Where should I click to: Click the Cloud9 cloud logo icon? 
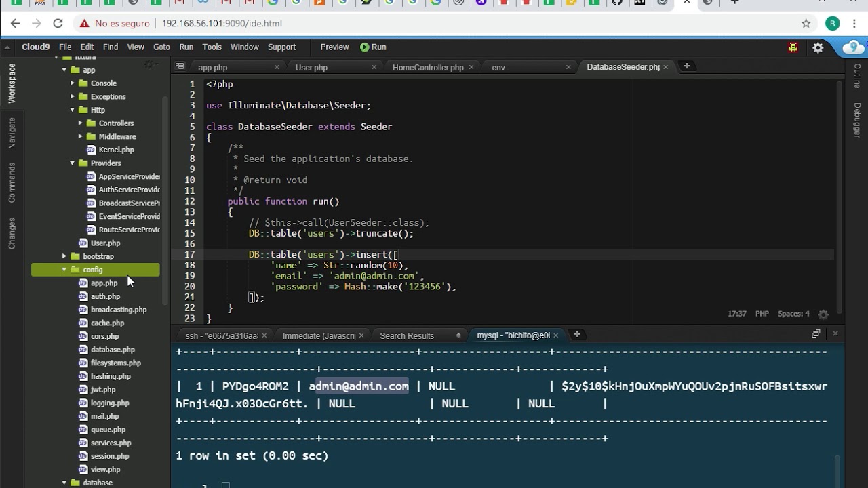852,47
